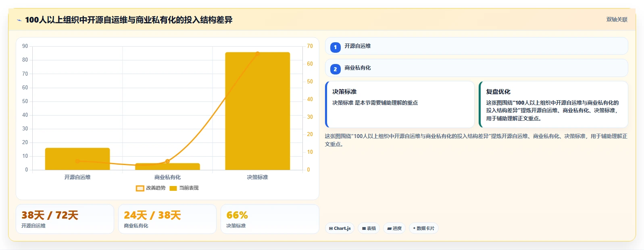The height and width of the screenshot is (250, 644).
Task: Click the number 1 badge for 开源自运维
Action: (x=335, y=48)
